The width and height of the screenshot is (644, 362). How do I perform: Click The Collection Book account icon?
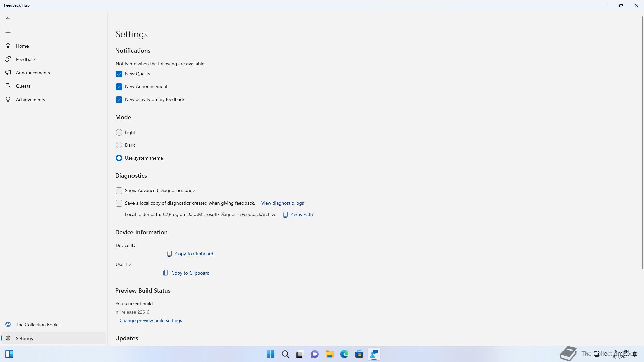(8, 324)
